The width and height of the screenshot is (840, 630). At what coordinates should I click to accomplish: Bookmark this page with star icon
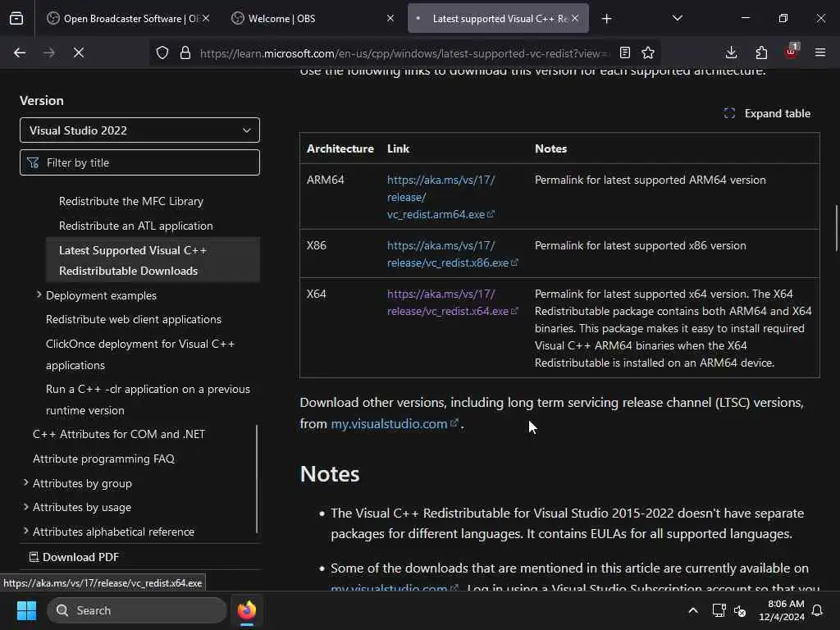tap(648, 52)
